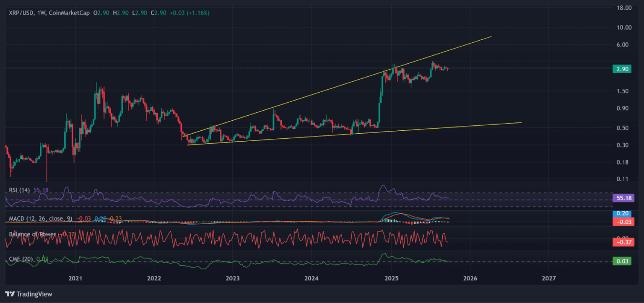Viewport: 644px width, 303px height.
Task: Click the TradingView logo
Action: coord(29,294)
